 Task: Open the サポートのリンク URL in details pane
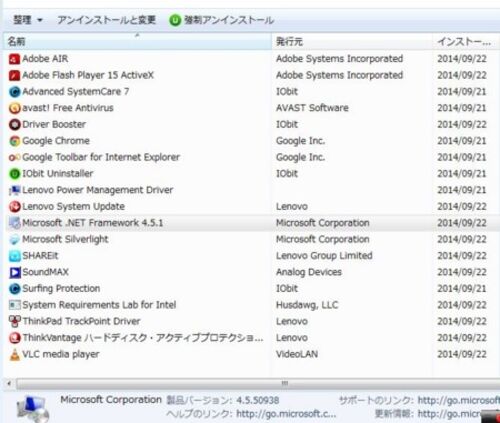pyautogui.click(x=458, y=400)
